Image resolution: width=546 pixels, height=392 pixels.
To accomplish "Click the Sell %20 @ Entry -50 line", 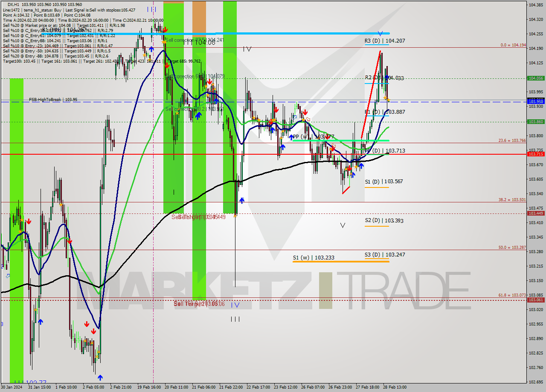I will (x=58, y=51).
